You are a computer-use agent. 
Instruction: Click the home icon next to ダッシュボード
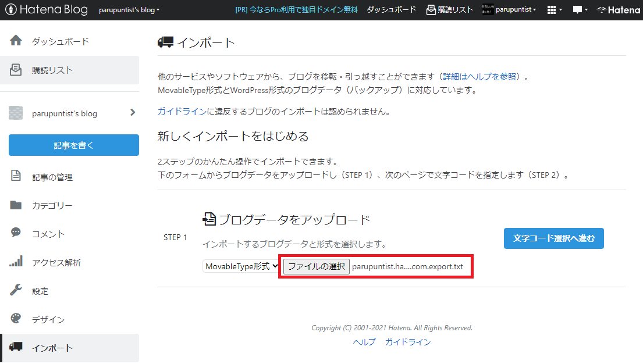(16, 40)
